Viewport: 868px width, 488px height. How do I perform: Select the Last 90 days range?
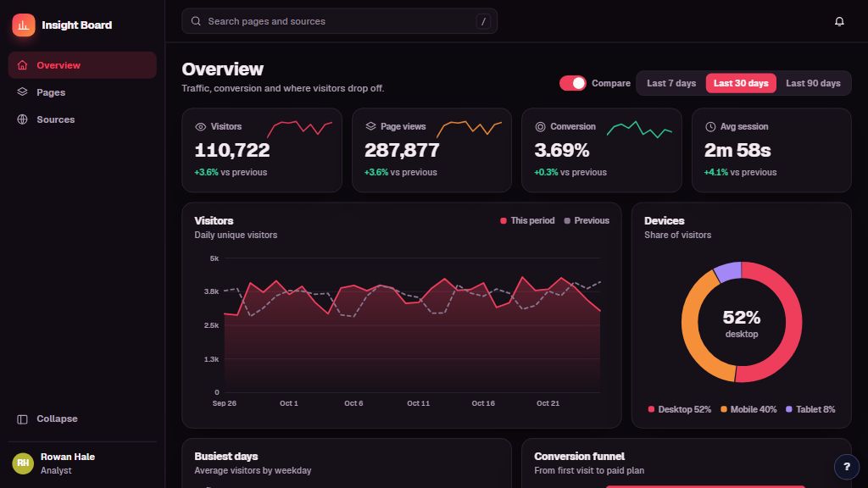pos(813,83)
